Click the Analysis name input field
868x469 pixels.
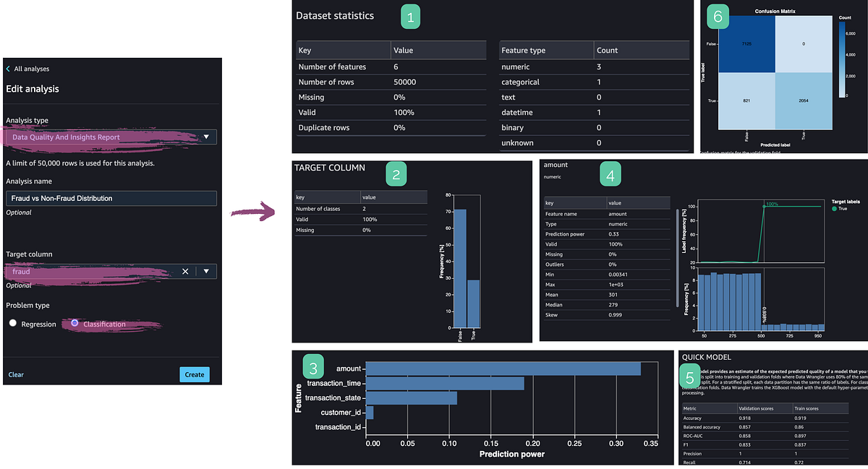pyautogui.click(x=111, y=197)
